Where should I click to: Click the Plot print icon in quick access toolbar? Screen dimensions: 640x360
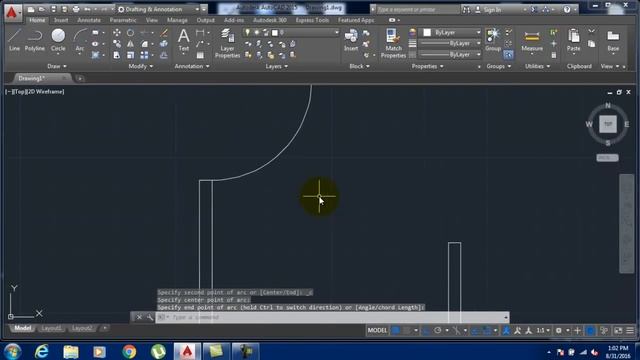tap(76, 9)
